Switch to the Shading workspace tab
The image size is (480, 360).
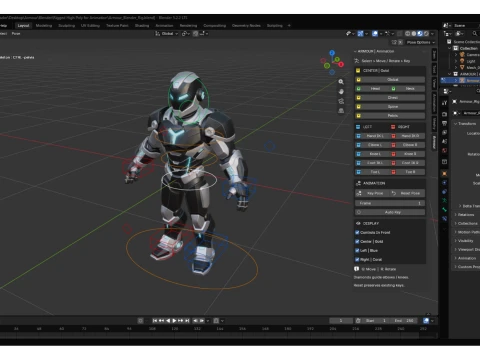[x=142, y=26]
